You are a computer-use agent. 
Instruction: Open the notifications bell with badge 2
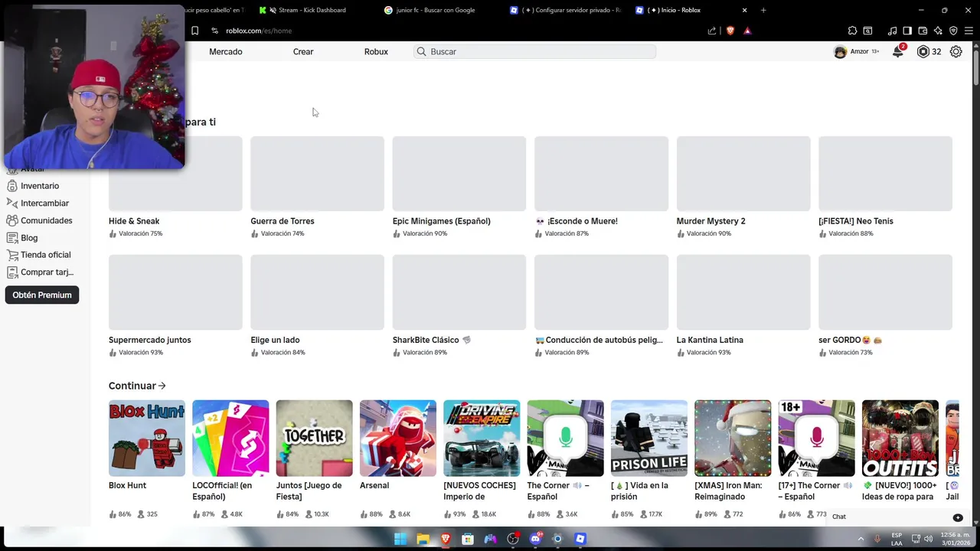(x=897, y=52)
